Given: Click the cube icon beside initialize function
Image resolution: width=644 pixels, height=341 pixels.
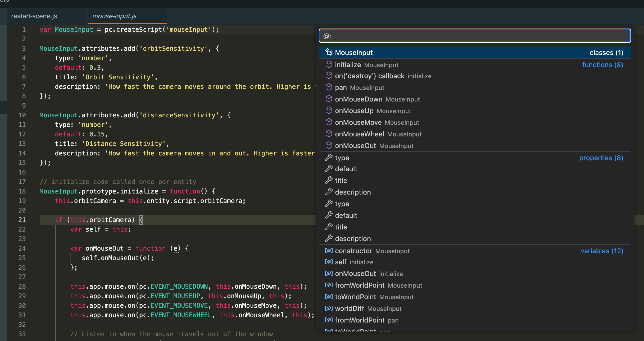Looking at the screenshot, I should 329,64.
